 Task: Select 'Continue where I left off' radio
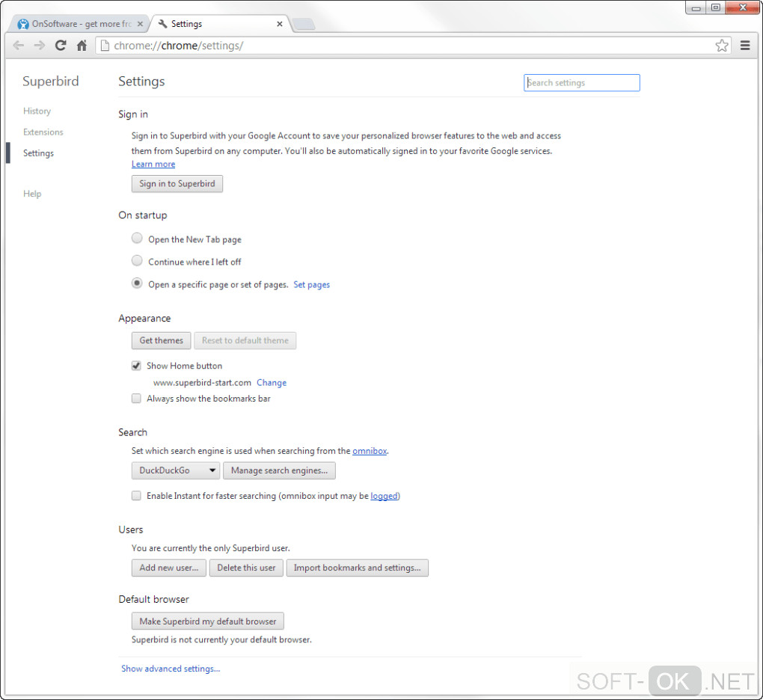coord(137,261)
